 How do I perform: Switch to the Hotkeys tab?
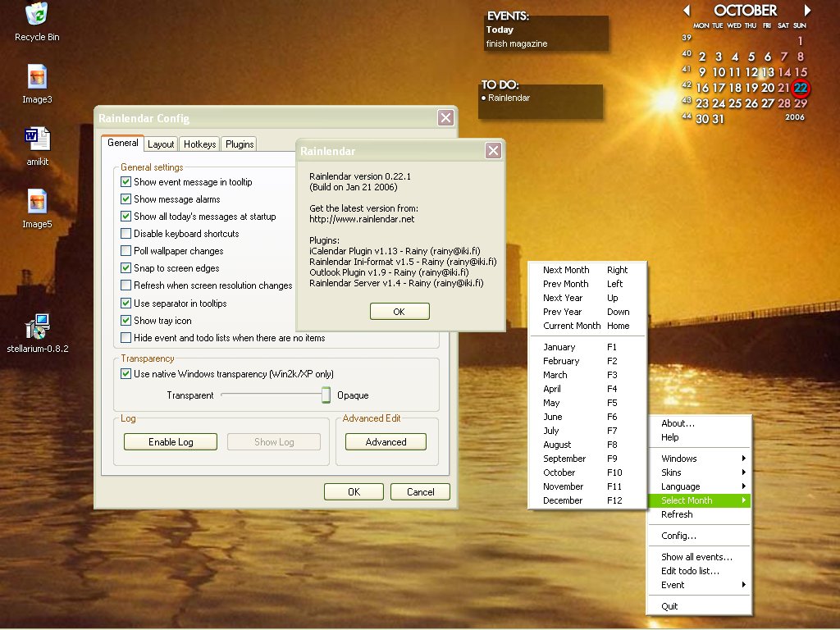click(x=199, y=144)
